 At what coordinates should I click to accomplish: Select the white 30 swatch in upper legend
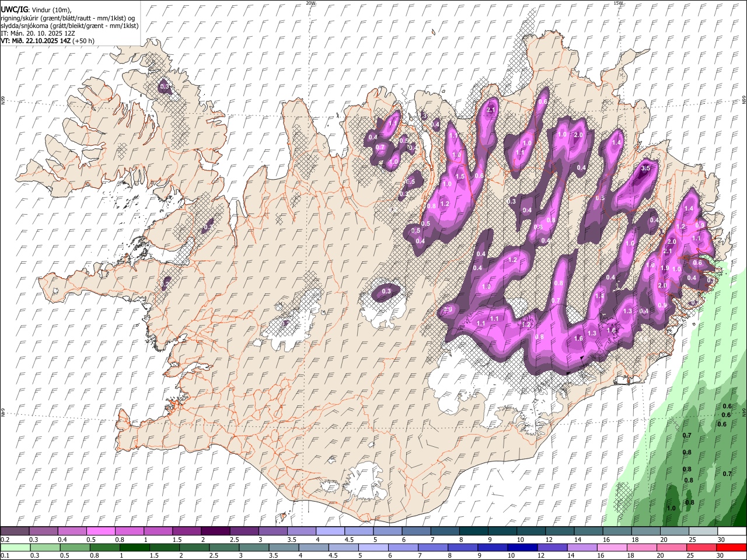click(x=732, y=531)
